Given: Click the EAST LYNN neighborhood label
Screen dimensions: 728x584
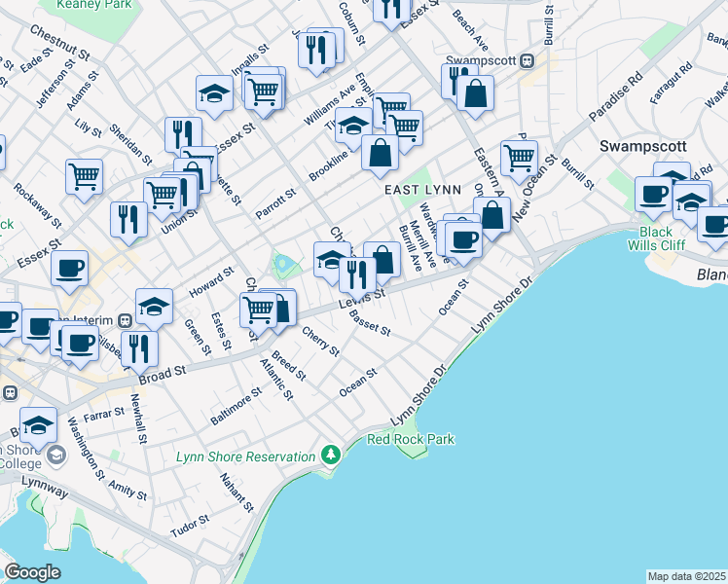Looking at the screenshot, I should (x=423, y=190).
